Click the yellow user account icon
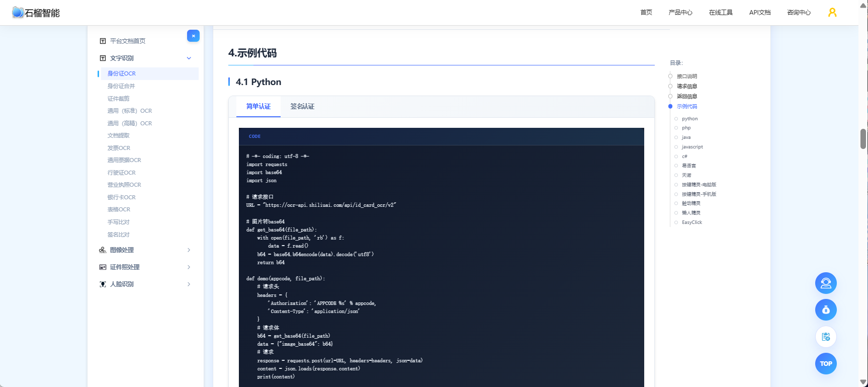 pos(832,13)
